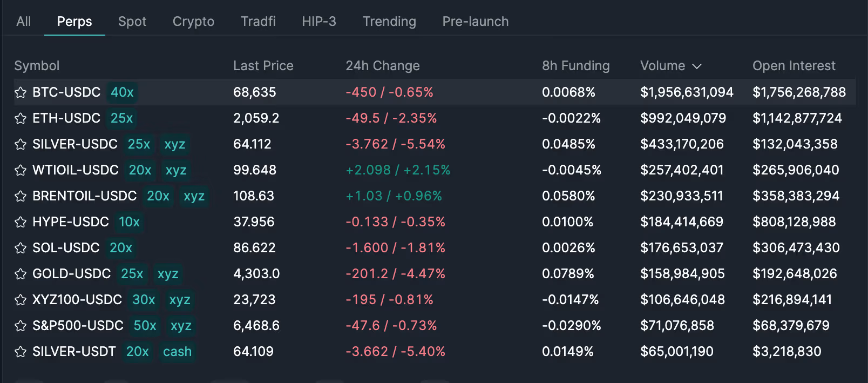The height and width of the screenshot is (383, 868).
Task: Select the favorite star for SILVER-USDC
Action: click(21, 144)
